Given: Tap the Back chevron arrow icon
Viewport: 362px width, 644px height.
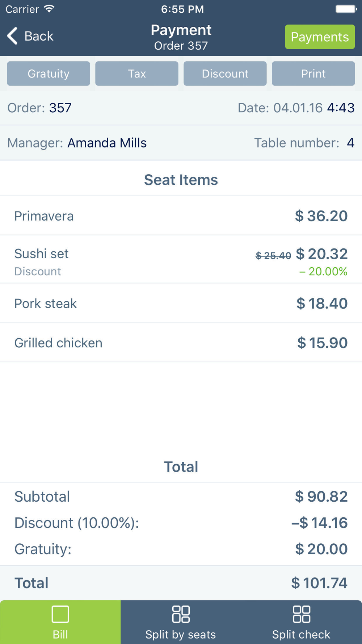Looking at the screenshot, I should 13,36.
